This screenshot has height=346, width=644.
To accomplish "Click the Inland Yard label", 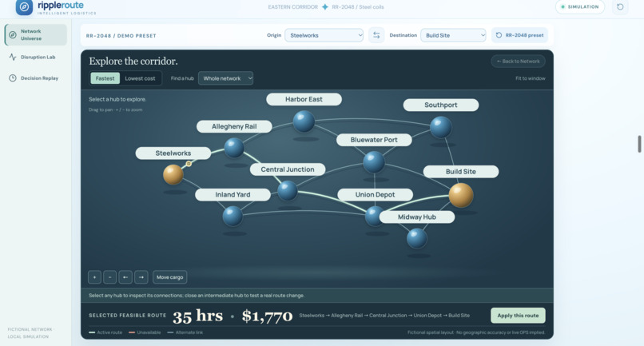I will pyautogui.click(x=233, y=194).
